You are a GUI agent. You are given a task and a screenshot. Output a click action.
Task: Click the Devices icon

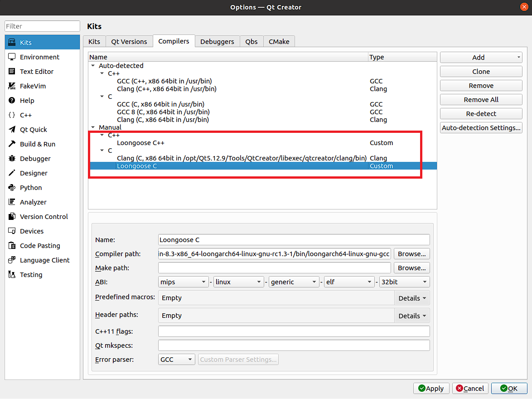tap(12, 231)
